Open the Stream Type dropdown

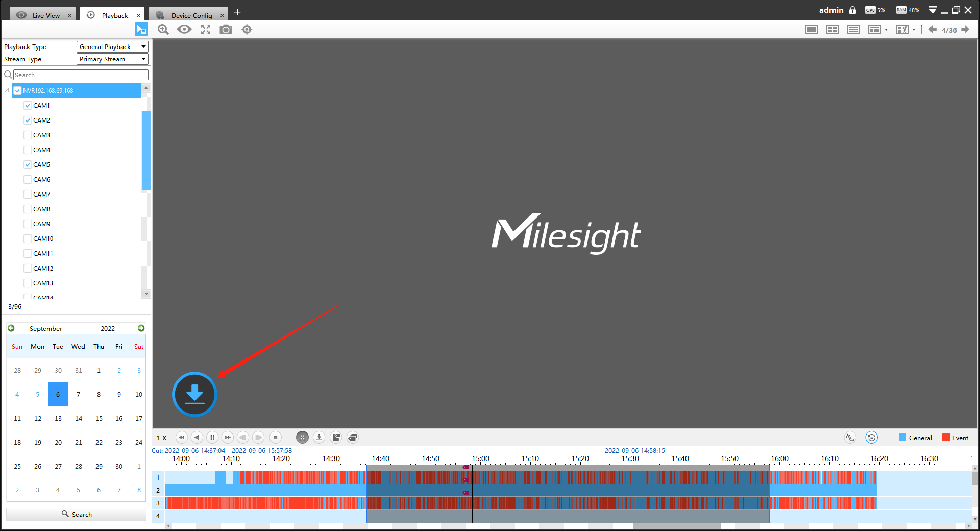coord(112,59)
